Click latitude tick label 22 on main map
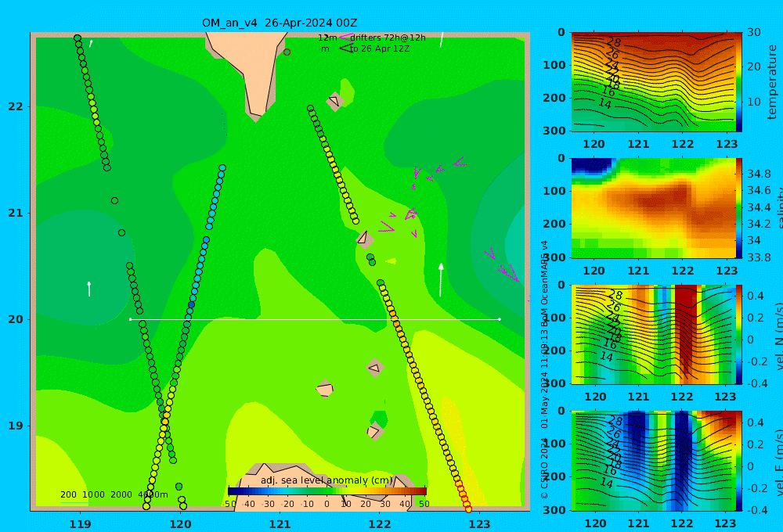Viewport: 783px width, 532px height. (16, 107)
